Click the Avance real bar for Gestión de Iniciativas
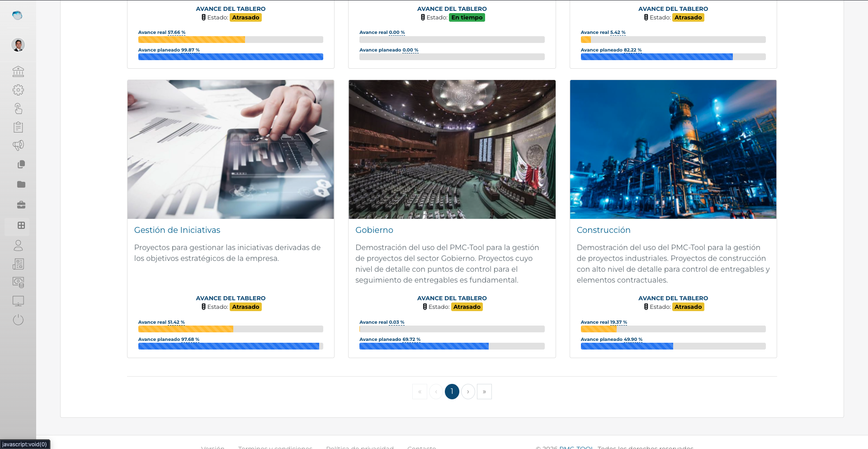The height and width of the screenshot is (449, 868). (x=231, y=329)
